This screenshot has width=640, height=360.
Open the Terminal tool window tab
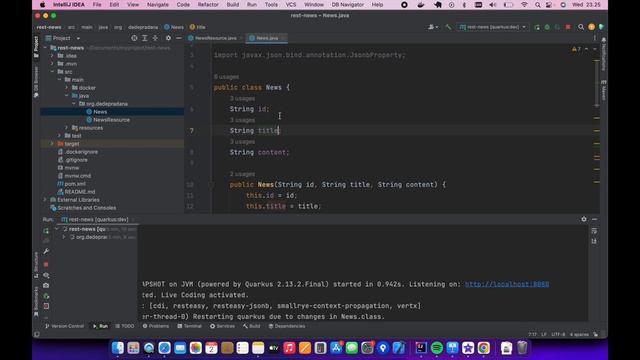point(189,326)
